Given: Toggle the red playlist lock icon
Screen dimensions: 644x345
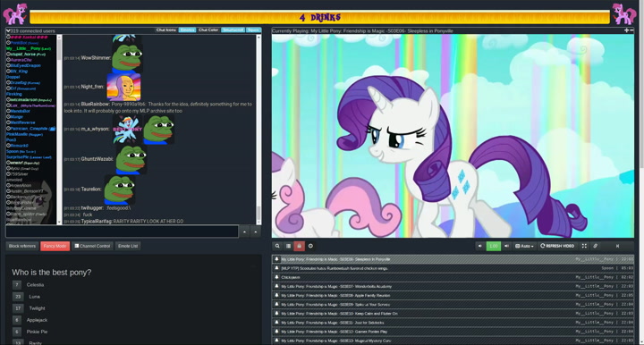Looking at the screenshot, I should click(x=299, y=246).
